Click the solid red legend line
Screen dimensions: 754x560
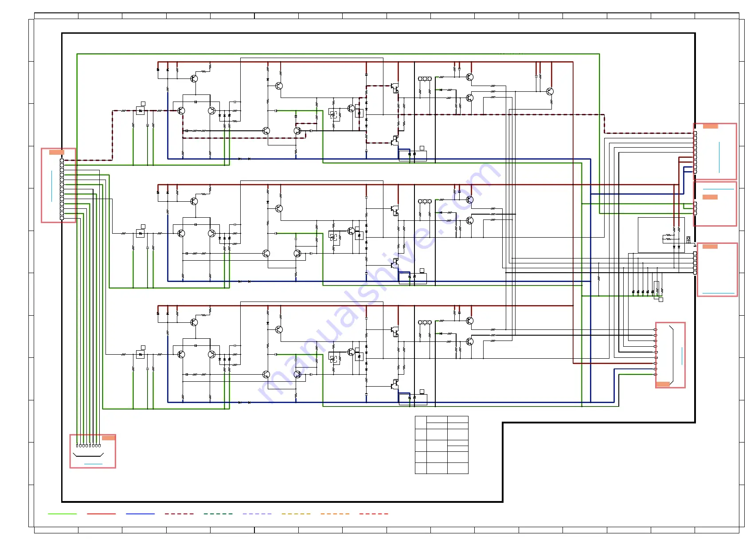[101, 514]
